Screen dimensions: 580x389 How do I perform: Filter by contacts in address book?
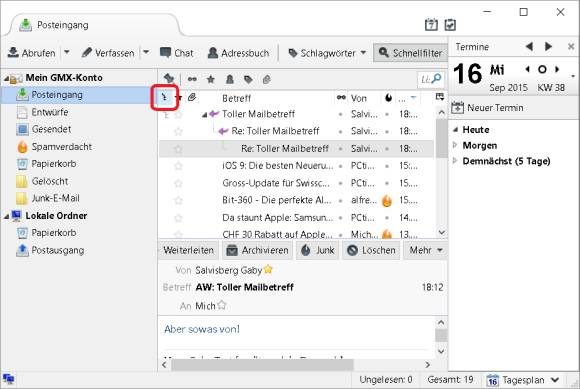pos(230,79)
